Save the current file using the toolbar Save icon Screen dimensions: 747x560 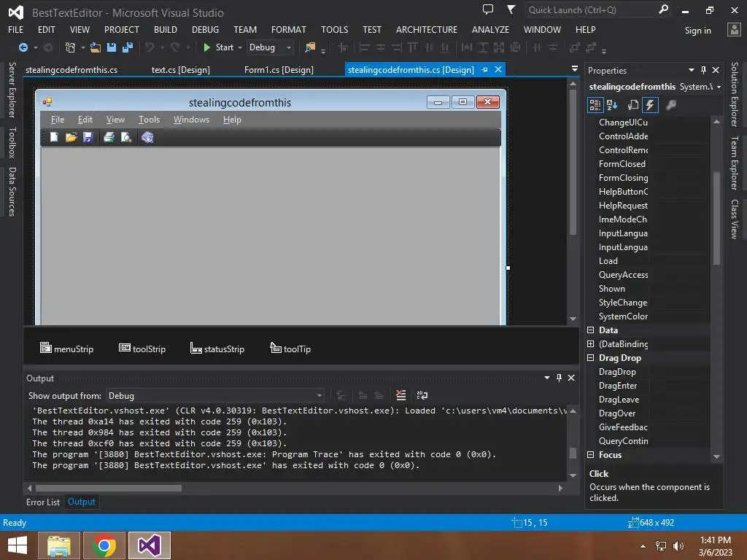pos(112,47)
